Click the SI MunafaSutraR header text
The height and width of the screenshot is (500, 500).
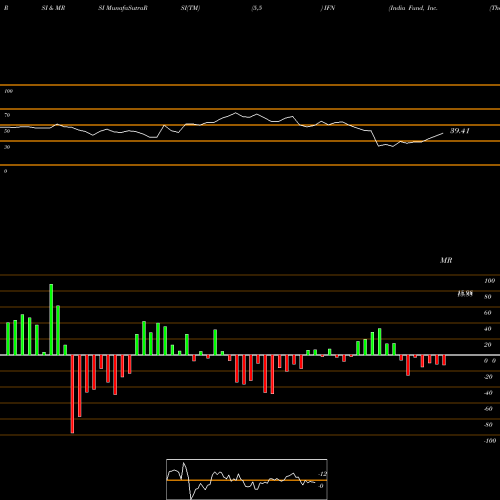[123, 8]
